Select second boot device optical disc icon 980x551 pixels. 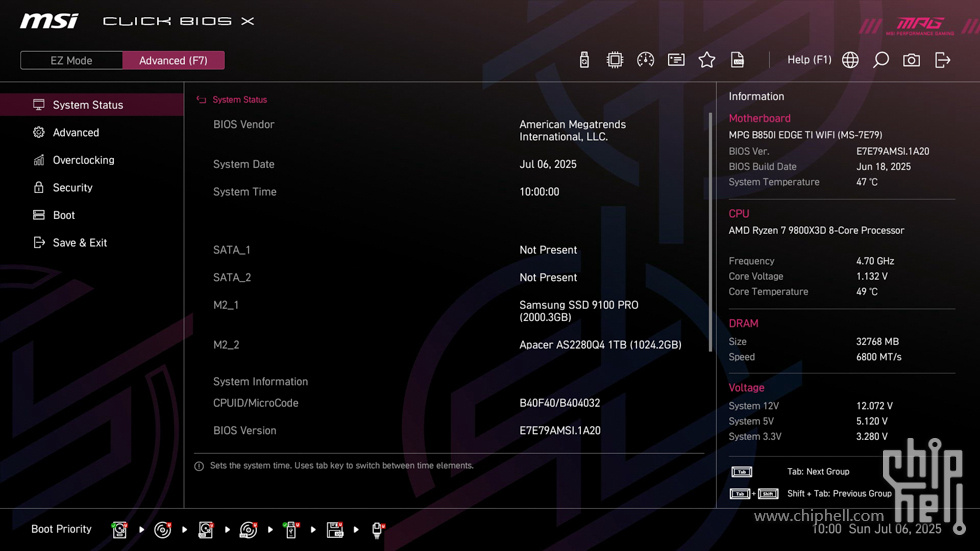(x=162, y=530)
